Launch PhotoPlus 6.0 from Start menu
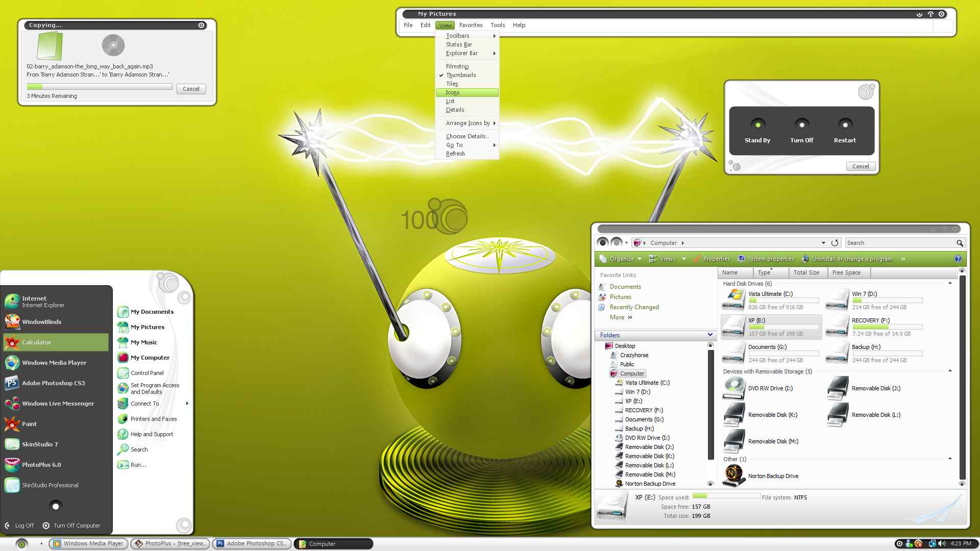The width and height of the screenshot is (980, 551). (56, 465)
